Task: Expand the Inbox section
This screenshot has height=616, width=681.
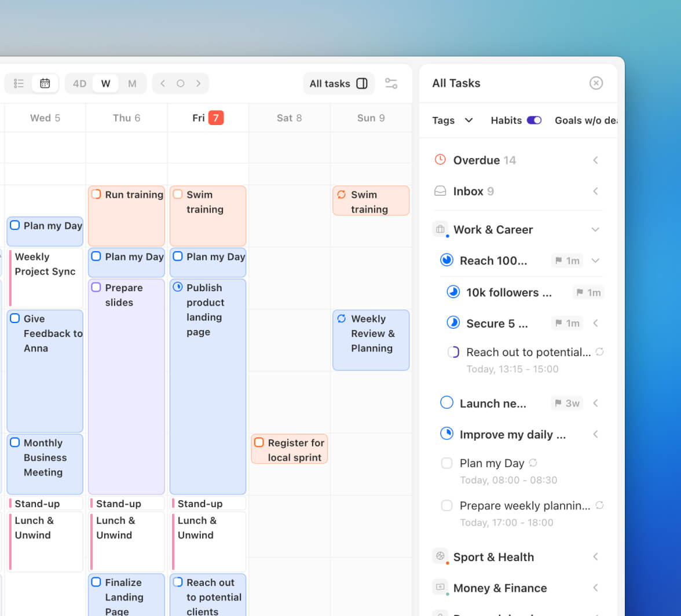Action: [595, 191]
